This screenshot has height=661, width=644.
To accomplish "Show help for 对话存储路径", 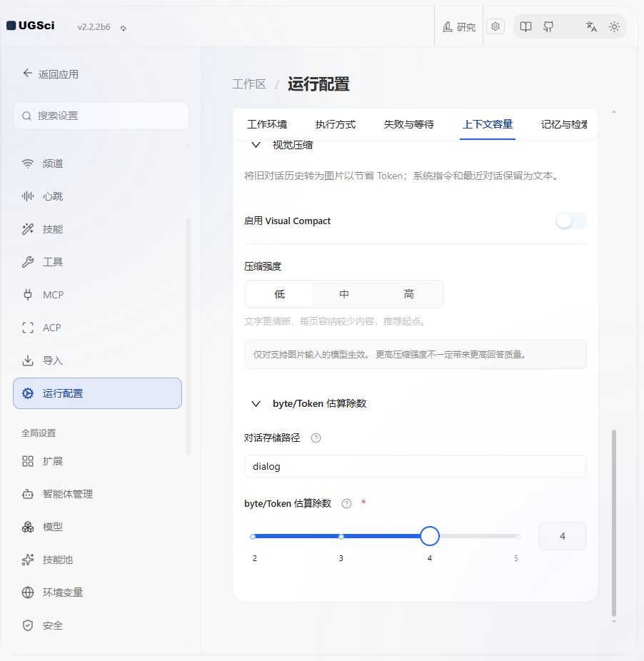I will coord(316,438).
